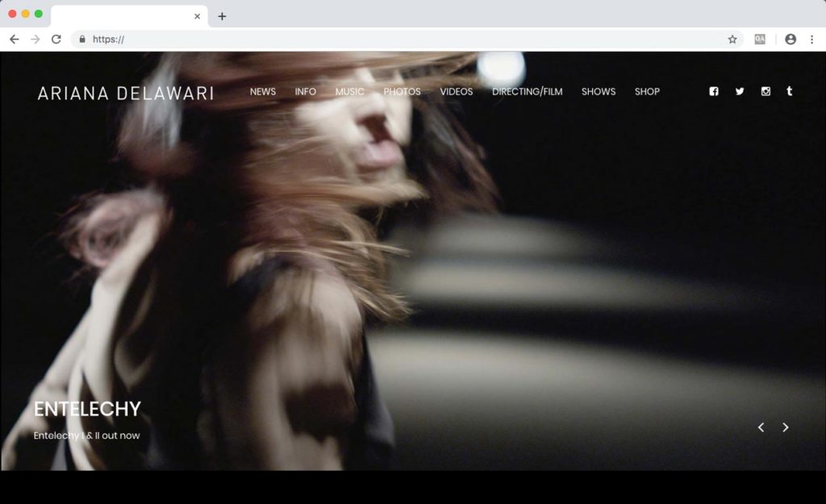Go to previous slide with left arrow

coord(761,427)
